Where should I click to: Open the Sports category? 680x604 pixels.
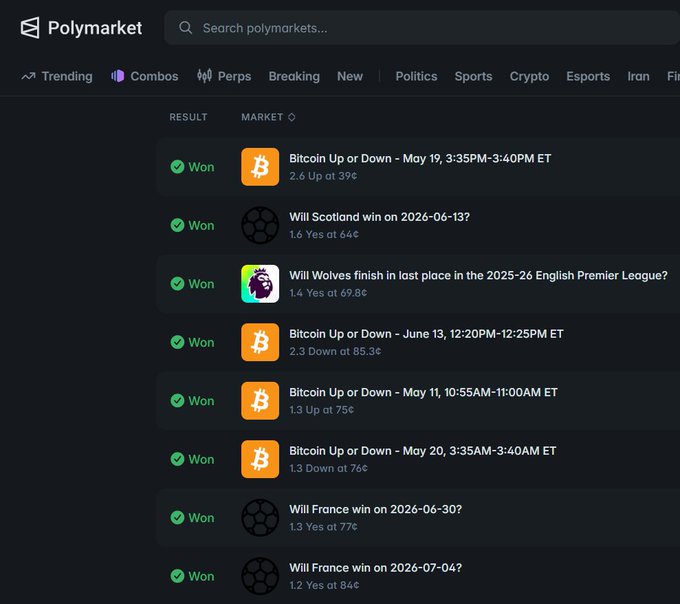[474, 76]
